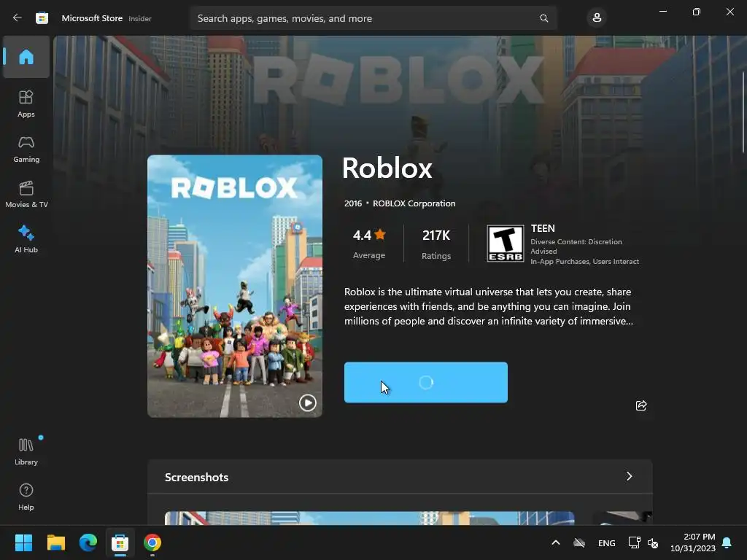
Task: Open ROBLOX Corporation publisher link
Action: point(414,203)
